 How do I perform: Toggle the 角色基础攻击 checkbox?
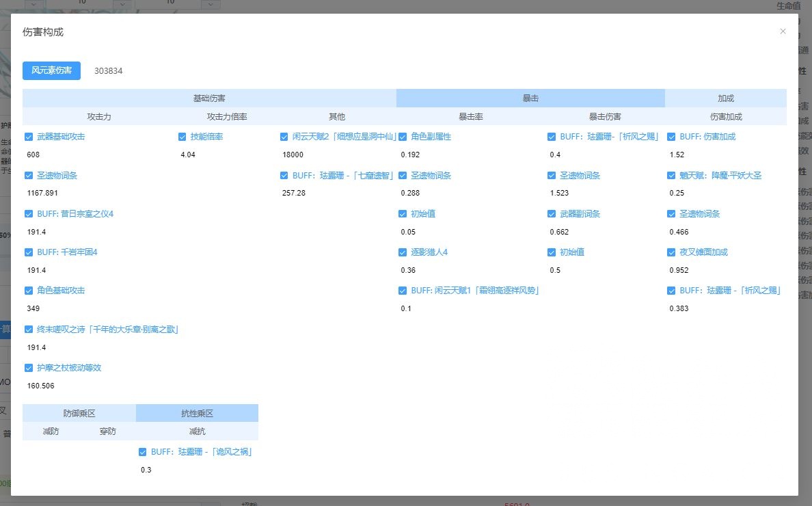coord(29,290)
